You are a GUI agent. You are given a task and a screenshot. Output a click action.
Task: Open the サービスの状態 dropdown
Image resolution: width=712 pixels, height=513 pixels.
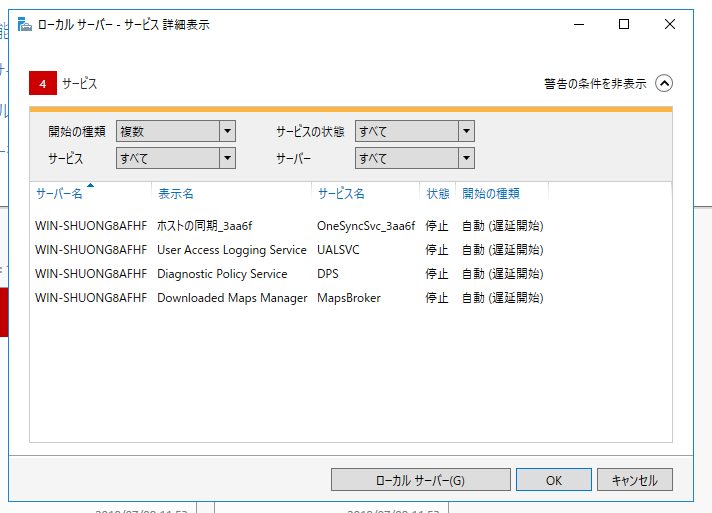pyautogui.click(x=415, y=131)
